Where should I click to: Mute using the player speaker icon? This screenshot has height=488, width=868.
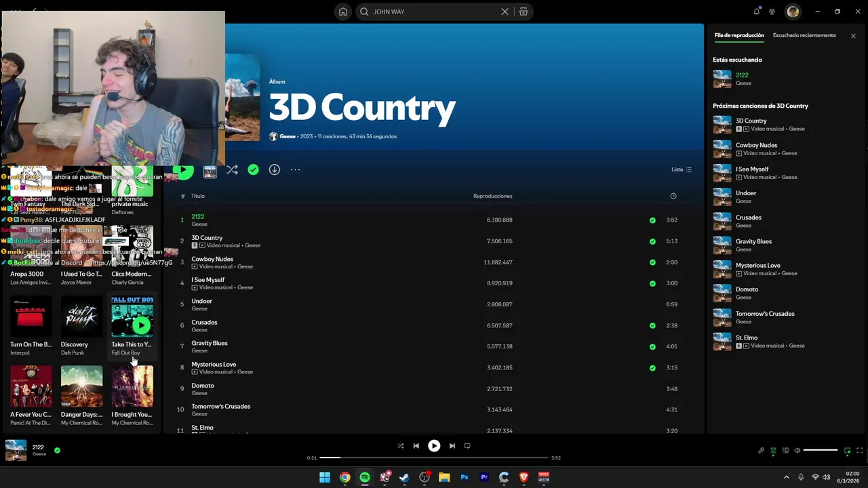pyautogui.click(x=797, y=451)
